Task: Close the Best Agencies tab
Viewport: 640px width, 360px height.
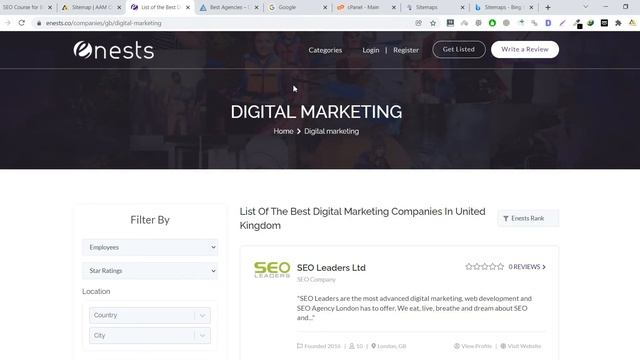Action: pyautogui.click(x=256, y=7)
